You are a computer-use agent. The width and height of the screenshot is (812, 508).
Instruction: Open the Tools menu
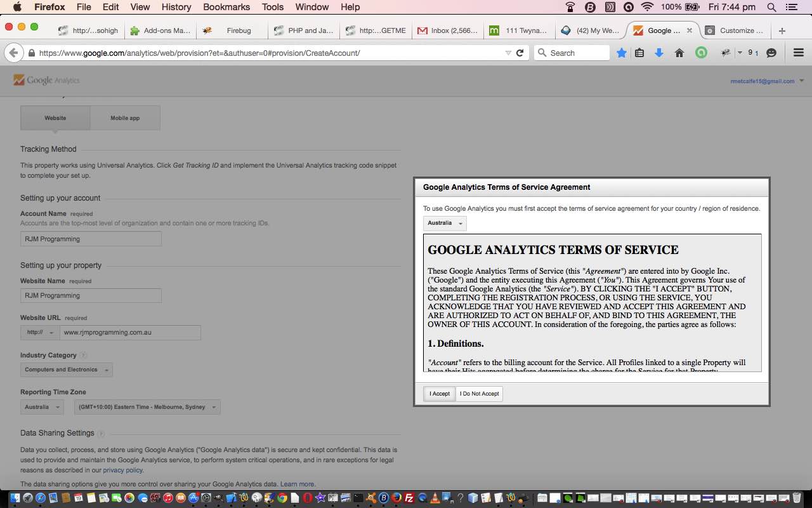(273, 7)
